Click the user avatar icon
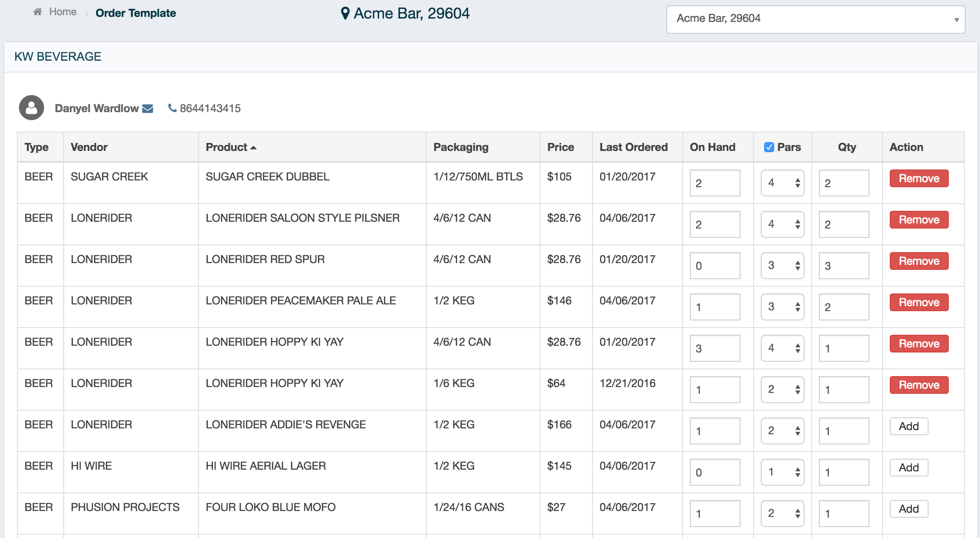Screen dimensions: 980x538 pos(32,108)
